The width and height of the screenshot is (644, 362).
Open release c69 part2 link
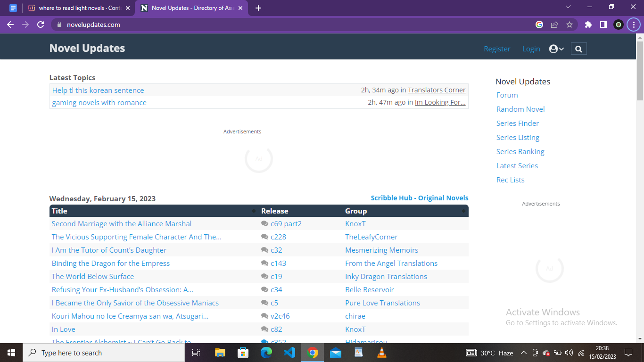[286, 223]
